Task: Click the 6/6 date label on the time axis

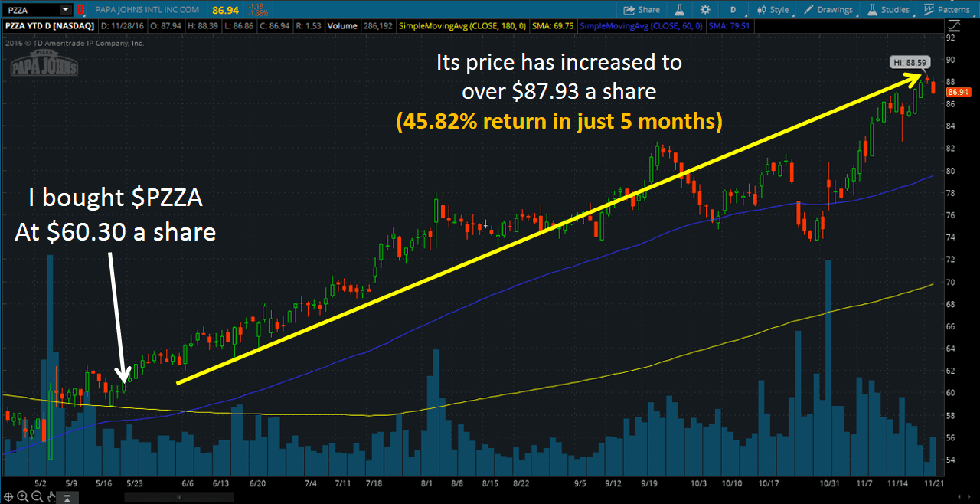Action: point(189,483)
